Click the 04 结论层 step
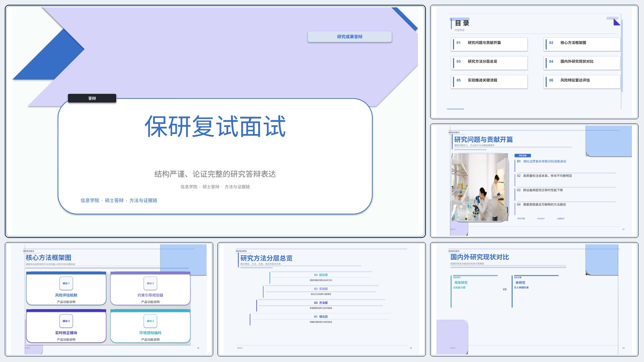Viewport: 644px width, 362px height. click(x=321, y=275)
